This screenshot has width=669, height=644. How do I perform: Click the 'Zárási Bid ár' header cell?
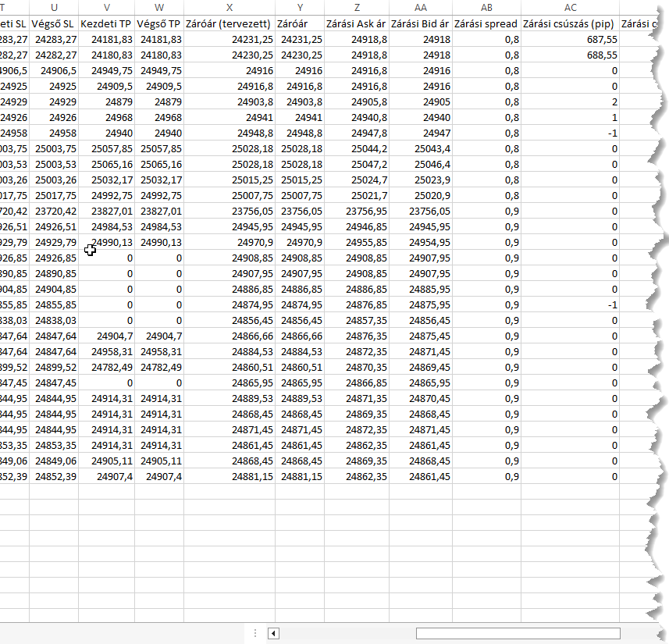pos(421,24)
